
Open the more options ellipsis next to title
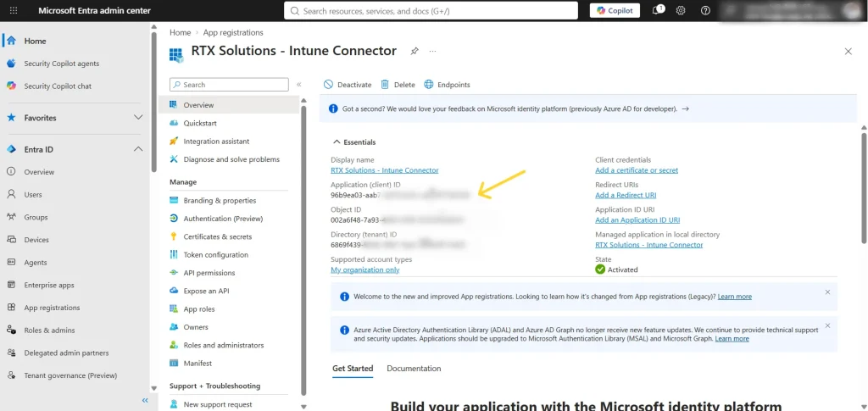[432, 51]
